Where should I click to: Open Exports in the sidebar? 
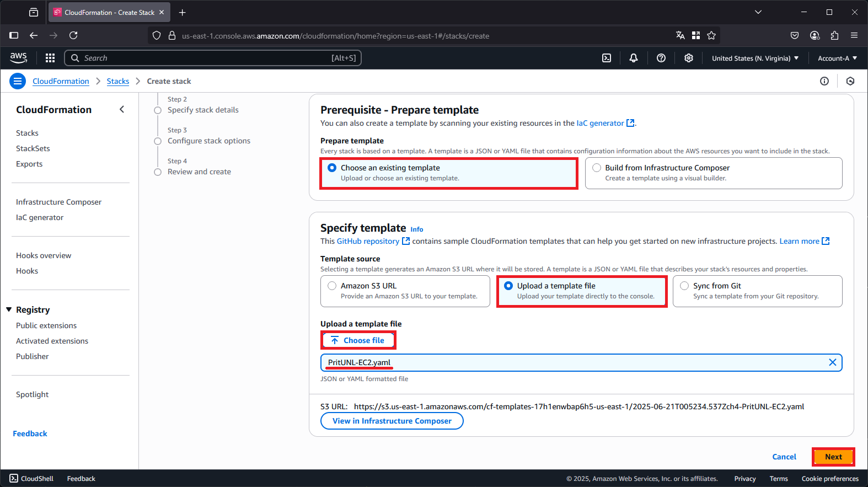[x=29, y=164]
